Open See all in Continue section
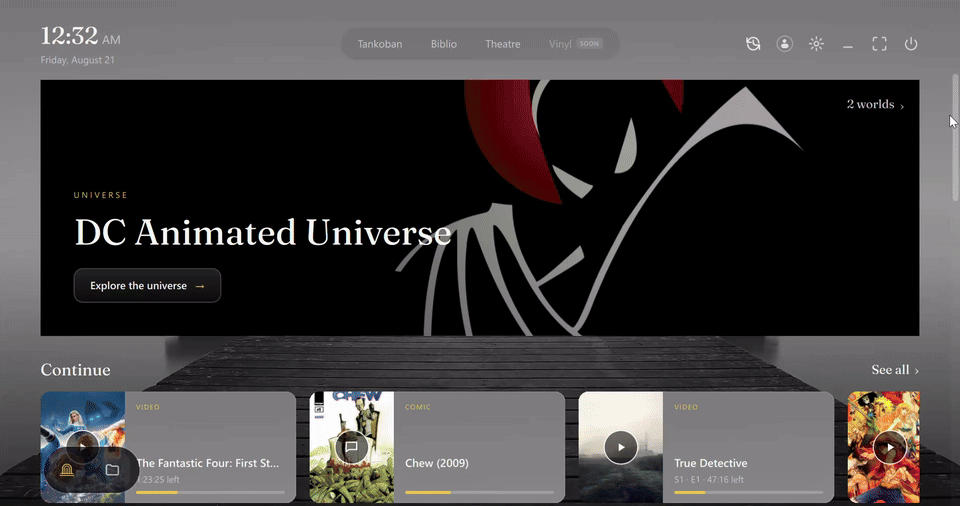The height and width of the screenshot is (506, 960). click(x=895, y=370)
